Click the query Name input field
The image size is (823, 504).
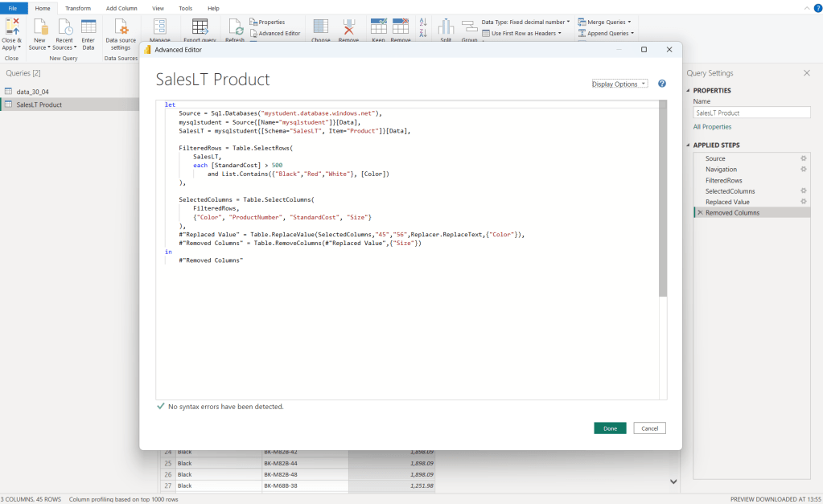pyautogui.click(x=751, y=113)
